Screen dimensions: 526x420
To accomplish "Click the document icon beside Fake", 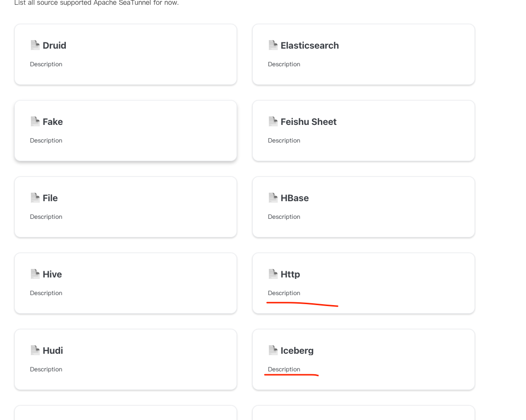I will tap(35, 121).
